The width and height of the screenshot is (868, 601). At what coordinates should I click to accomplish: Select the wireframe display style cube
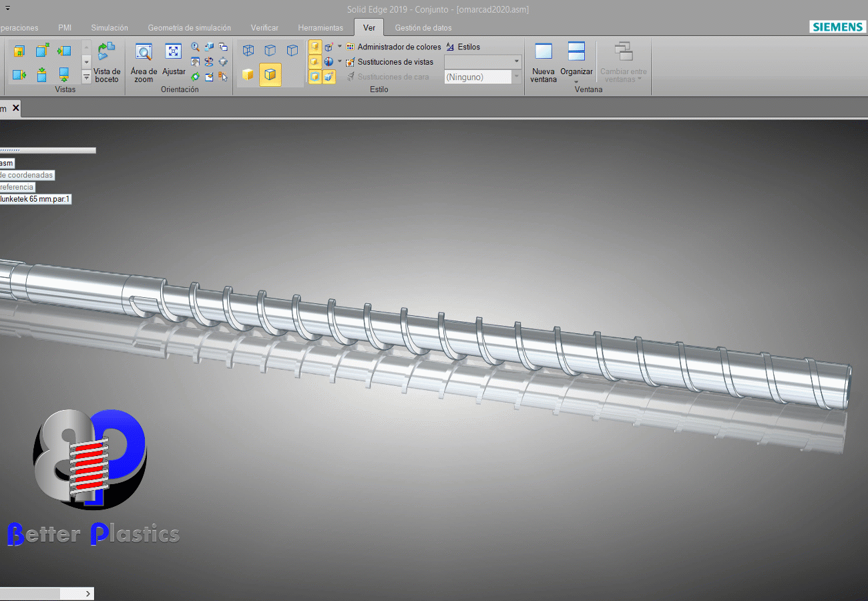coord(248,50)
